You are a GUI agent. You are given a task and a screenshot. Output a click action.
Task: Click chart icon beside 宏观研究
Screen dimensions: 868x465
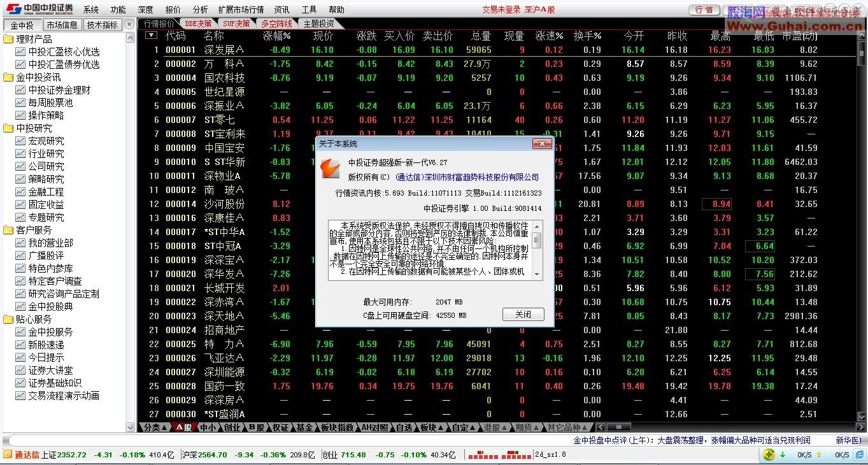click(20, 141)
